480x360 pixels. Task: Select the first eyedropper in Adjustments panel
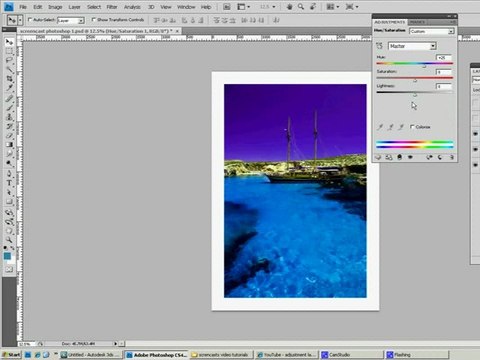pos(380,127)
